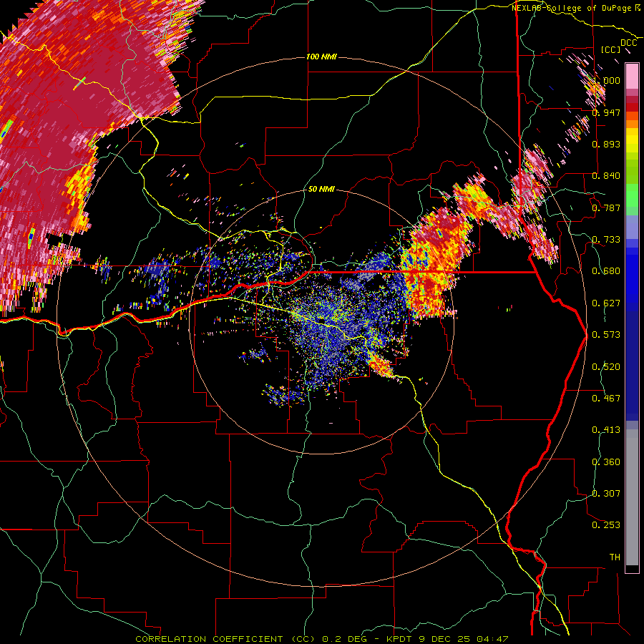Viewport: 644px width, 644px height.
Task: Click the 04:47 timestamp in the caption
Action: pos(492,639)
